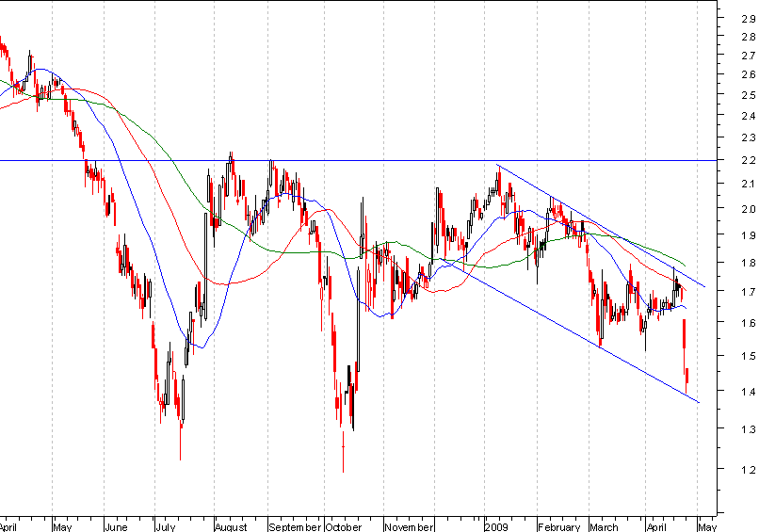This screenshot has width=759, height=532.
Task: Select the September label on time axis
Action: (x=295, y=527)
